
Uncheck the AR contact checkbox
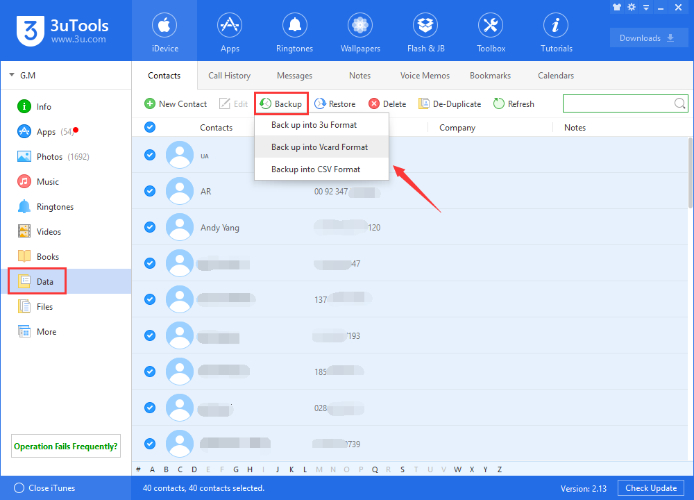150,191
